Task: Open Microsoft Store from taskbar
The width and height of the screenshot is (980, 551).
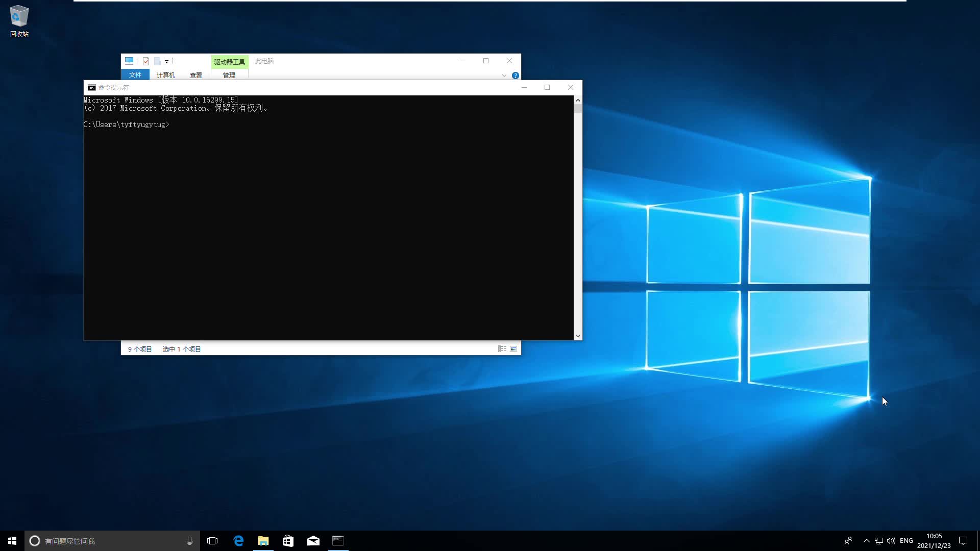Action: tap(288, 541)
